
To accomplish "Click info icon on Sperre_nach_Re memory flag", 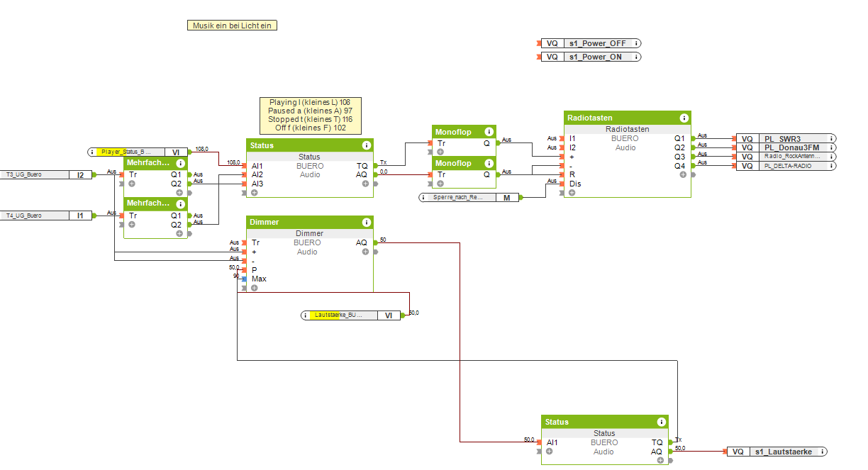I will 425,198.
